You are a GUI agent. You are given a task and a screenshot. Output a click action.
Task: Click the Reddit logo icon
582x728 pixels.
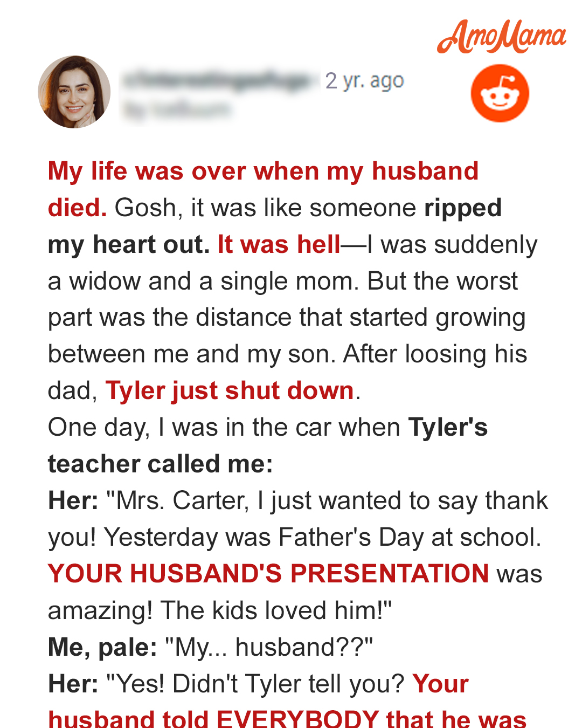tap(500, 93)
